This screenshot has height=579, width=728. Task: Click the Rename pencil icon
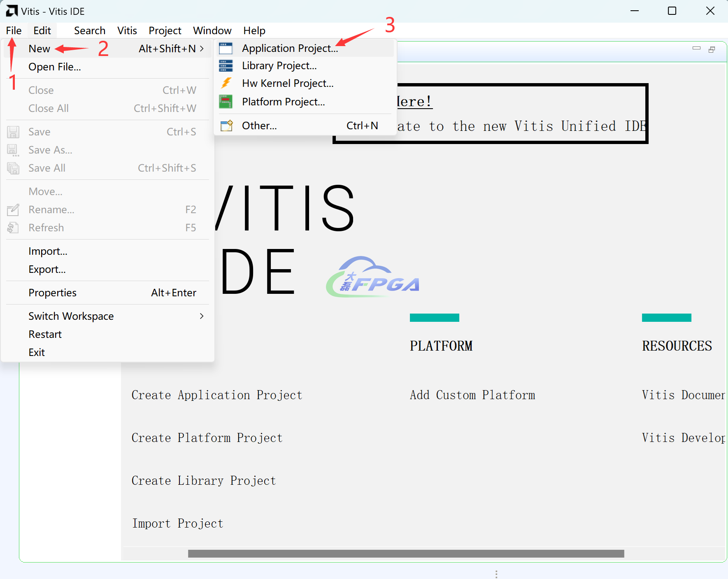tap(13, 209)
